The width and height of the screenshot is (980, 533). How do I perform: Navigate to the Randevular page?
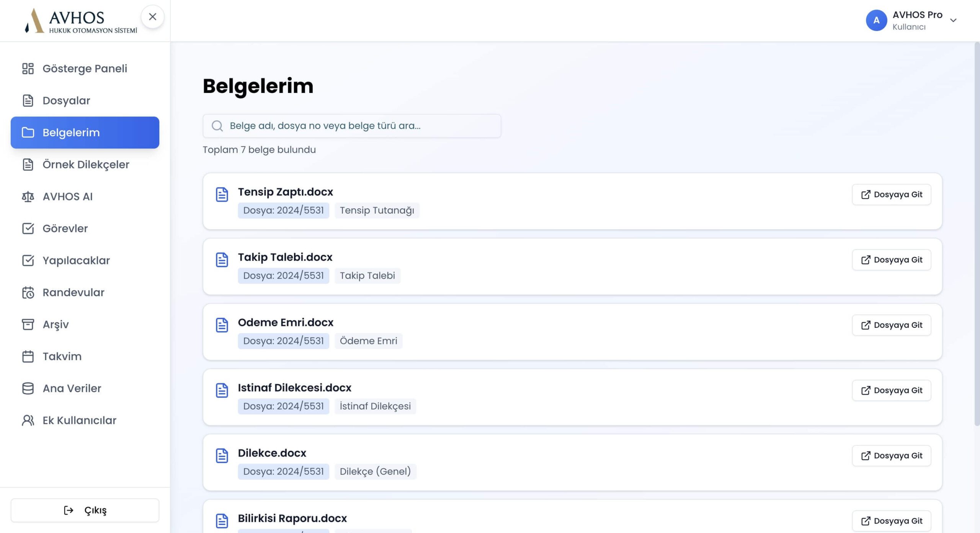click(x=73, y=292)
